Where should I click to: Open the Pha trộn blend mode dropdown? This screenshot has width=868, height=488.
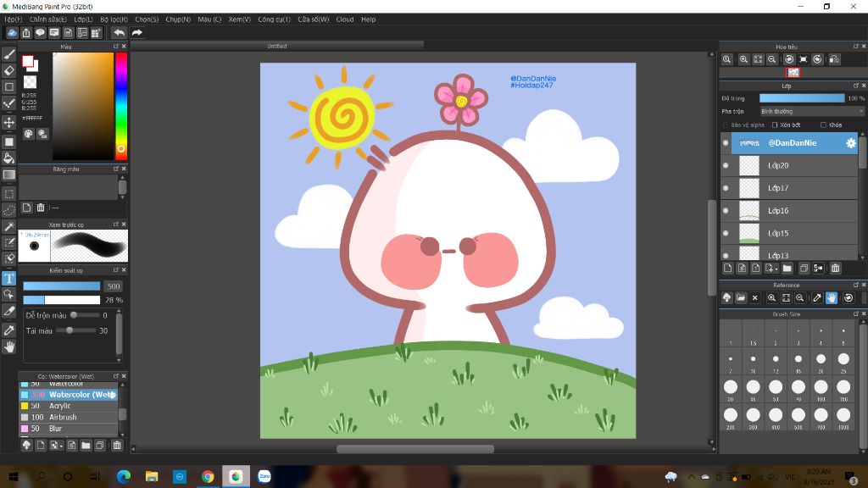(x=810, y=111)
